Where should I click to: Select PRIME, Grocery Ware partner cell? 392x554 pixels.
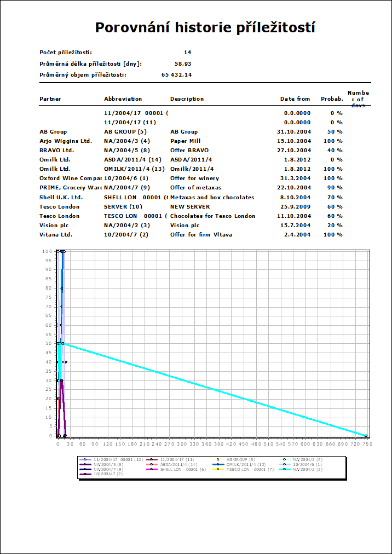(71, 188)
